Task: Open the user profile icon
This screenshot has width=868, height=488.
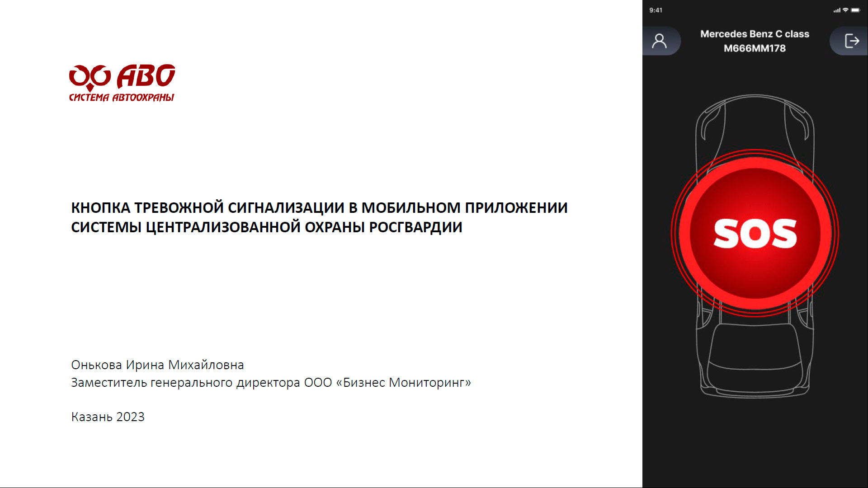Action: pyautogui.click(x=660, y=41)
